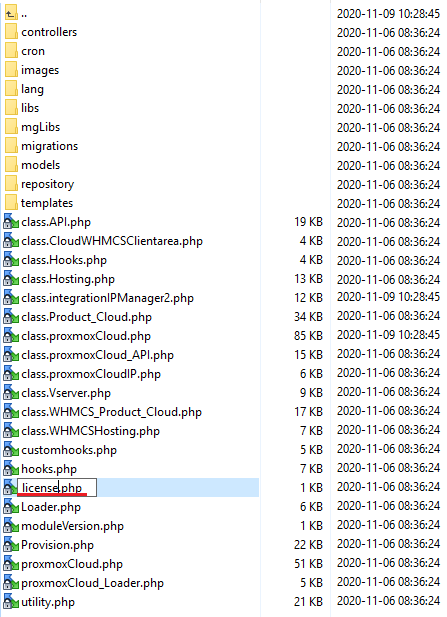Click the mgLibs folder icon
Image resolution: width=447 pixels, height=617 pixels.
pos(11,127)
